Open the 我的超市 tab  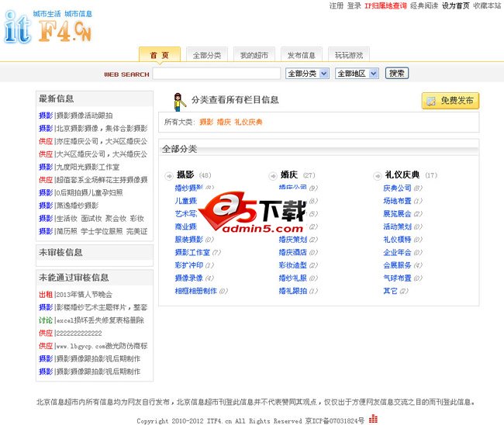(254, 55)
